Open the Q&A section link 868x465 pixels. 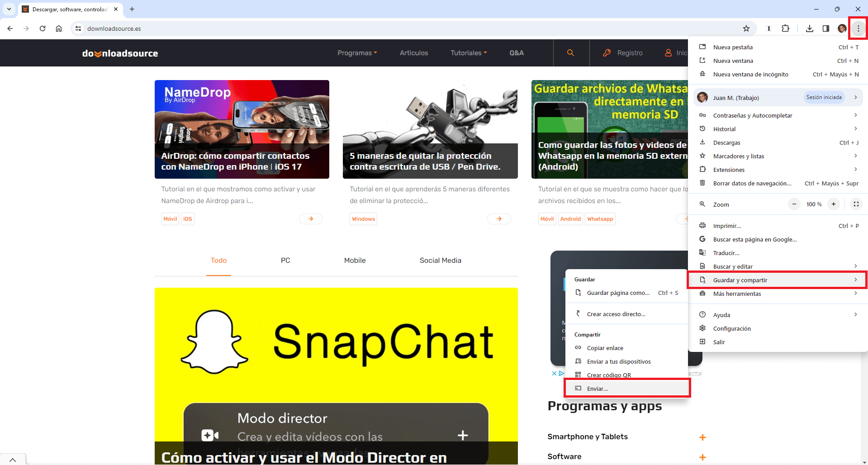tap(517, 53)
